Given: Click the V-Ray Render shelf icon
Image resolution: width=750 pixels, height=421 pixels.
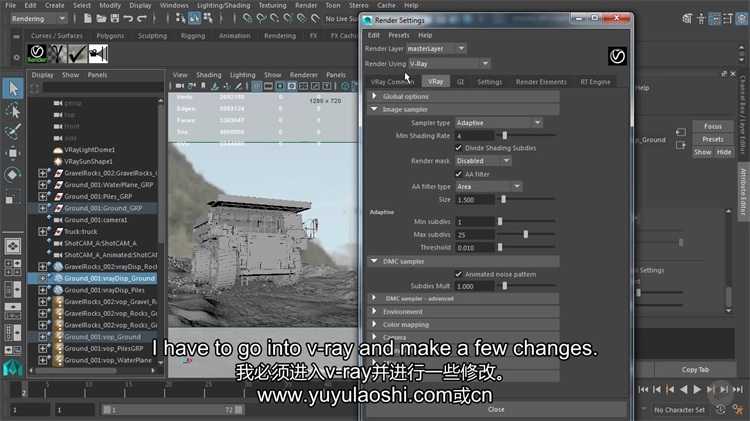Looking at the screenshot, I should coord(38,55).
